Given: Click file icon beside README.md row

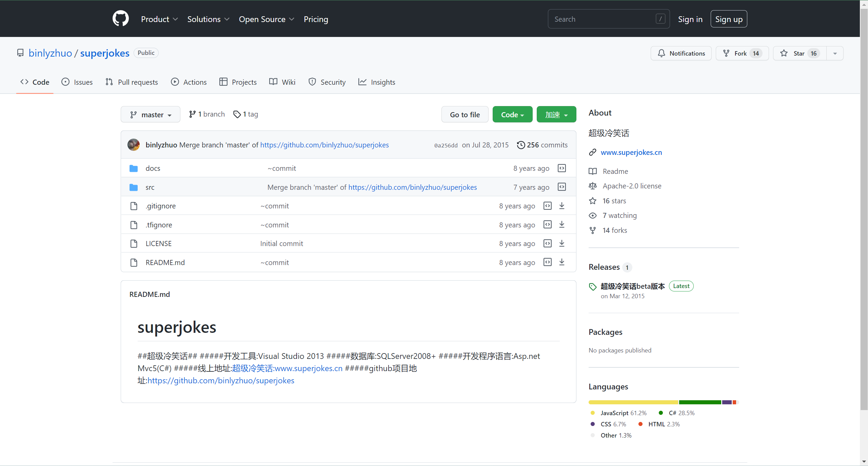Looking at the screenshot, I should pos(134,263).
